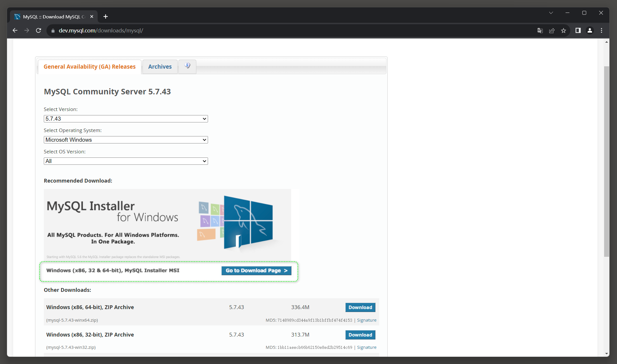Image resolution: width=617 pixels, height=364 pixels.
Task: Click Go to Download Page button
Action: (256, 271)
